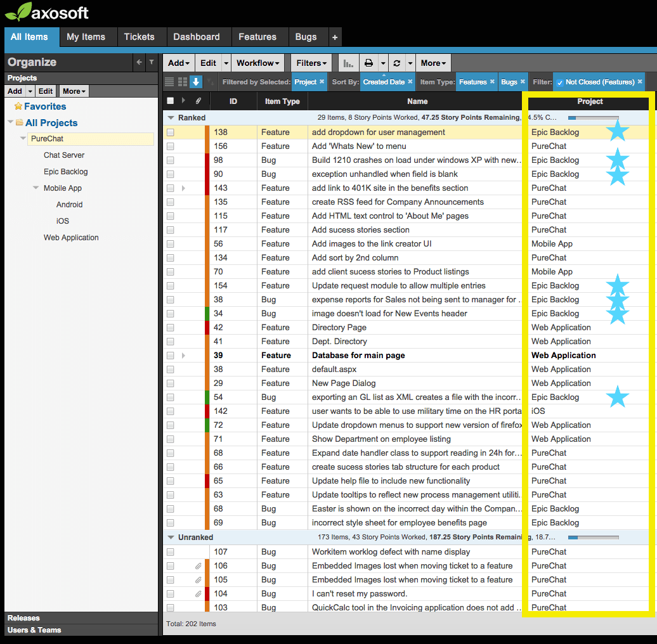Click Add button in Projects panel
This screenshot has width=657, height=644.
click(15, 91)
